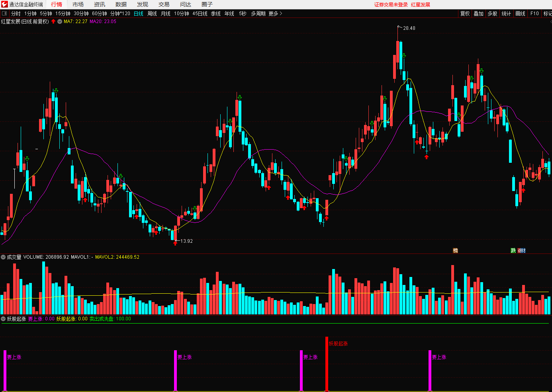Select the 60分钟 period
The width and height of the screenshot is (552, 392).
pyautogui.click(x=100, y=14)
